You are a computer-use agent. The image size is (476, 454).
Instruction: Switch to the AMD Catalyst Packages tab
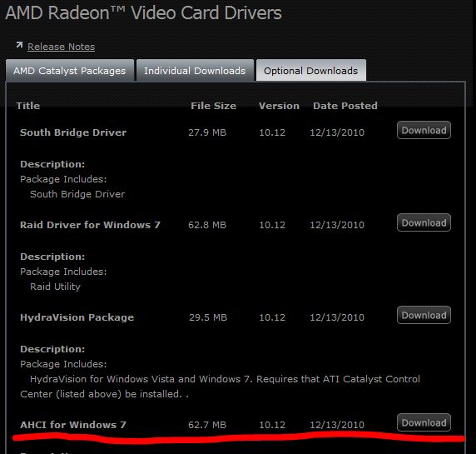point(70,71)
